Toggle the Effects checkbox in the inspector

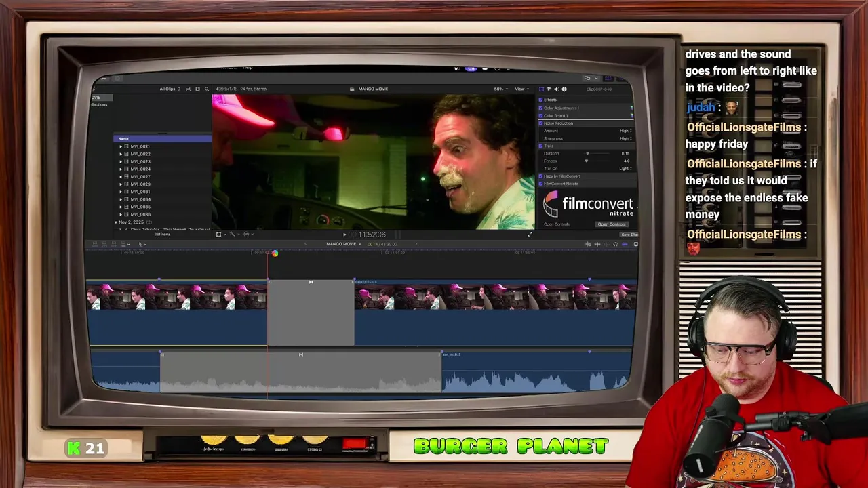click(541, 100)
